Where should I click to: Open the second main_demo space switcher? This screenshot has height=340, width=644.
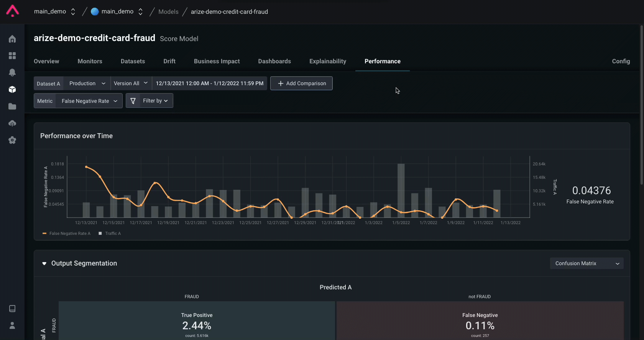(117, 12)
